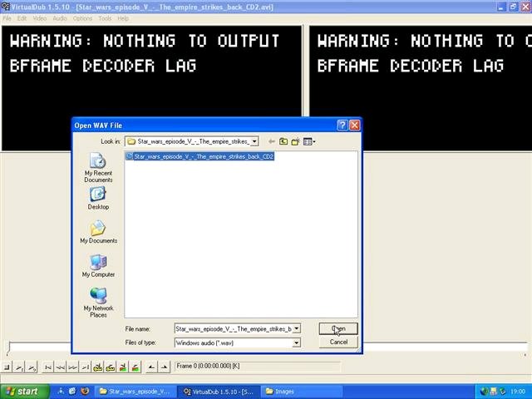Open the Edit menu in VirtualDub

point(22,18)
